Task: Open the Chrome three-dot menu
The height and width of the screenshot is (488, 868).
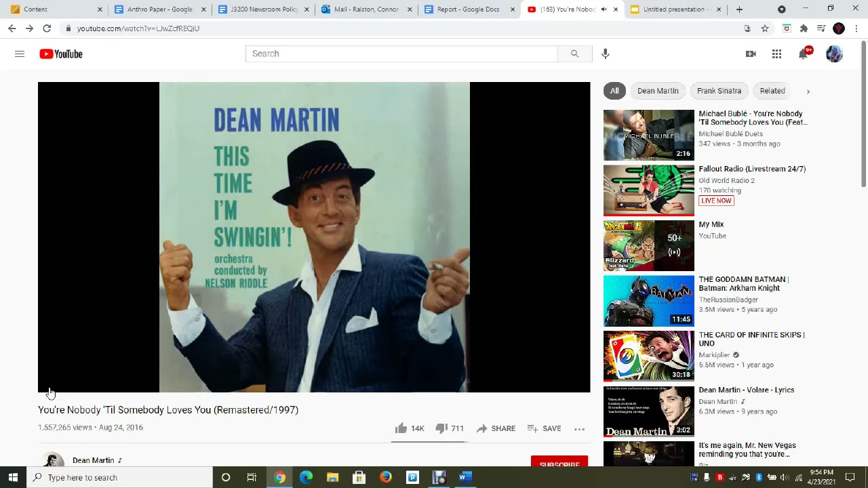Action: pos(856,28)
